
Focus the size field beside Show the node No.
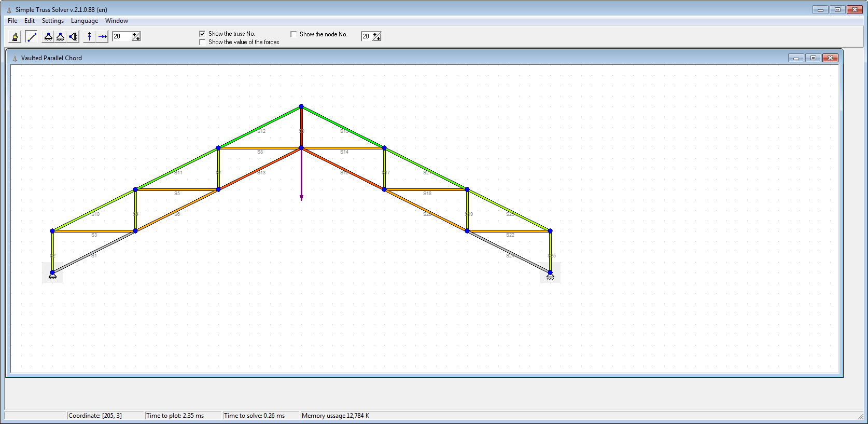tap(367, 36)
